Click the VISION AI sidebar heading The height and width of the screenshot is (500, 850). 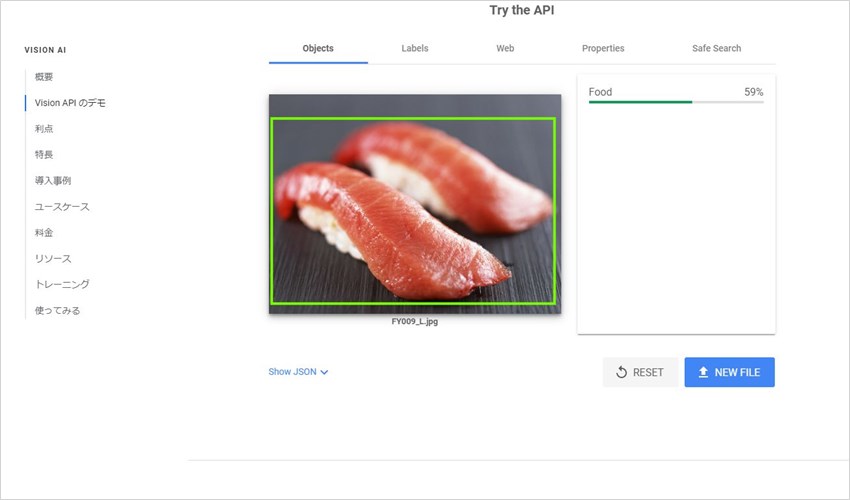pos(45,50)
